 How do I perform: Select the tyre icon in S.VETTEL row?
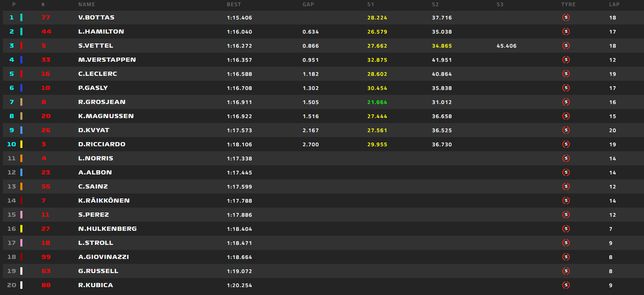(x=566, y=46)
